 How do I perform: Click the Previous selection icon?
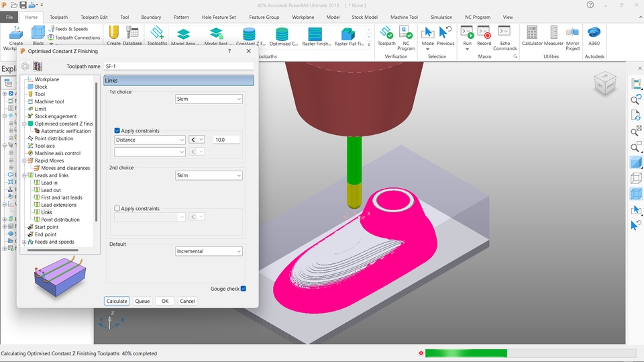click(x=445, y=36)
